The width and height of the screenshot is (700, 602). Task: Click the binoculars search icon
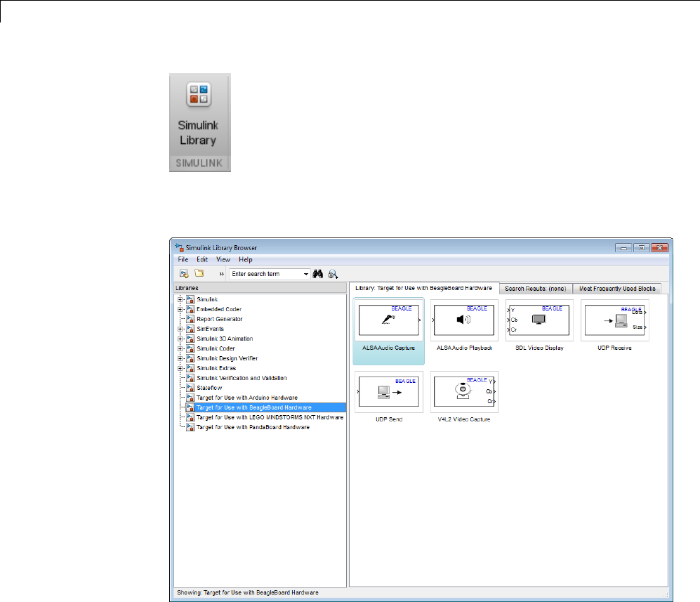pyautogui.click(x=318, y=274)
